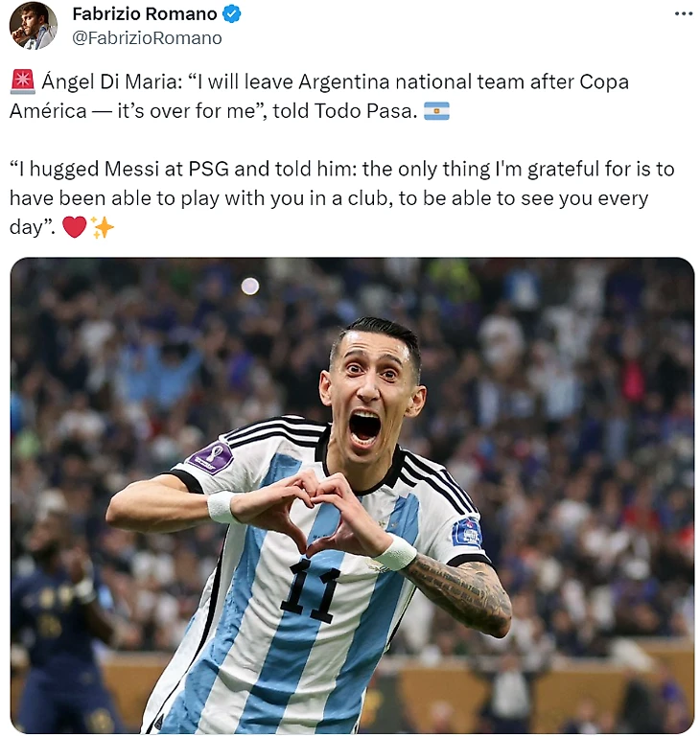Click the blue verified badge

231,14
